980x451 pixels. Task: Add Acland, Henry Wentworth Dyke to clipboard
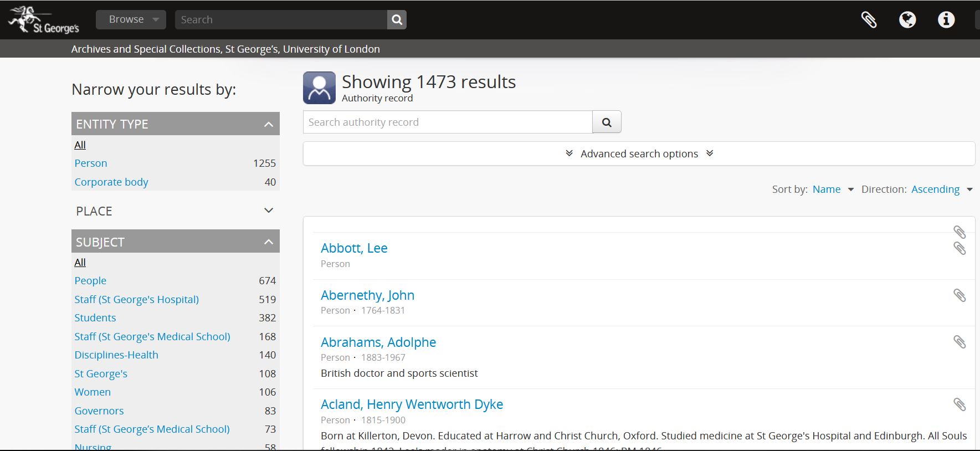pyautogui.click(x=960, y=404)
